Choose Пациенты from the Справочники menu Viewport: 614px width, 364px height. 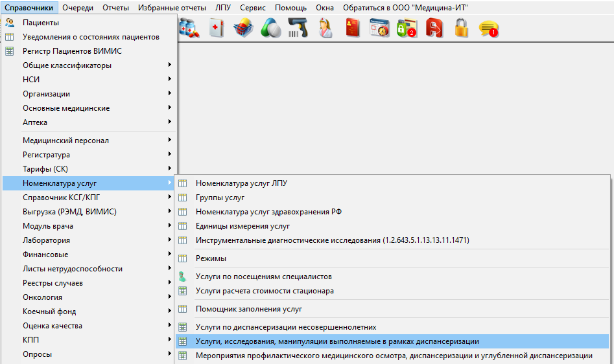40,23
